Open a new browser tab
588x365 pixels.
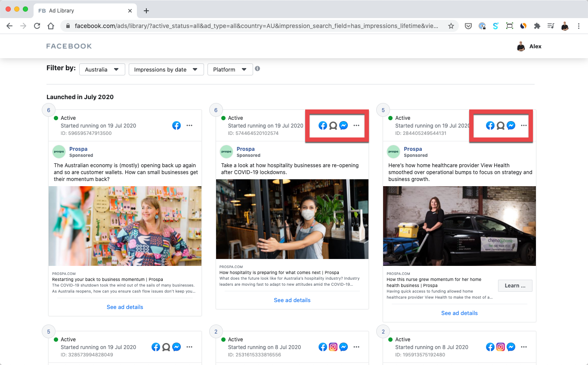[x=146, y=11]
